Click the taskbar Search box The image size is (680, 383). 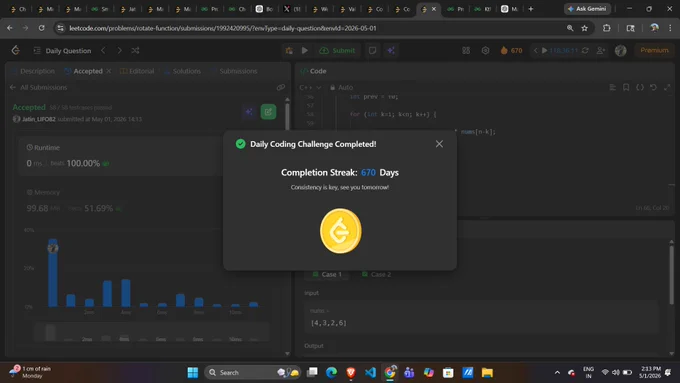pos(253,372)
